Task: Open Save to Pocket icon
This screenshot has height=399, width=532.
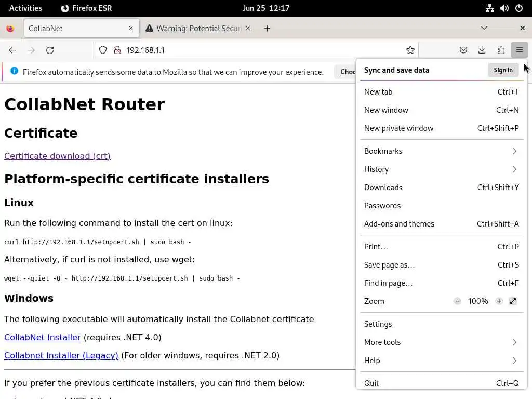Action: 463,50
